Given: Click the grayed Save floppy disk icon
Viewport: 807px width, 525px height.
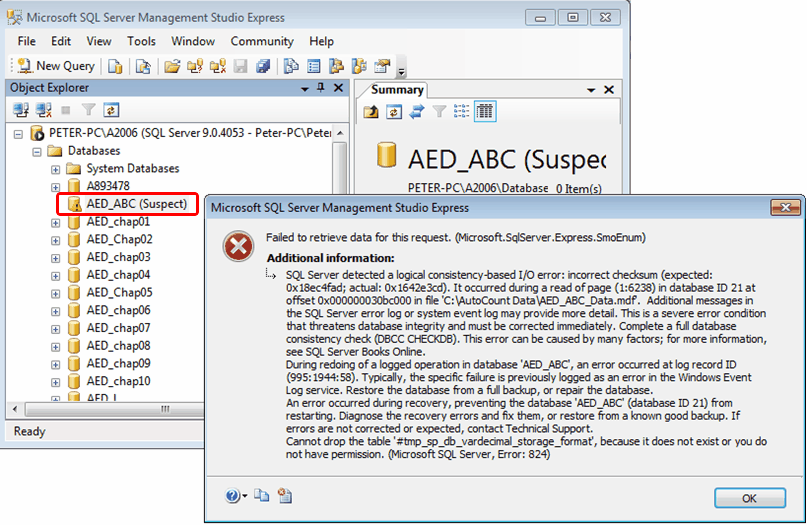Looking at the screenshot, I should 240,66.
